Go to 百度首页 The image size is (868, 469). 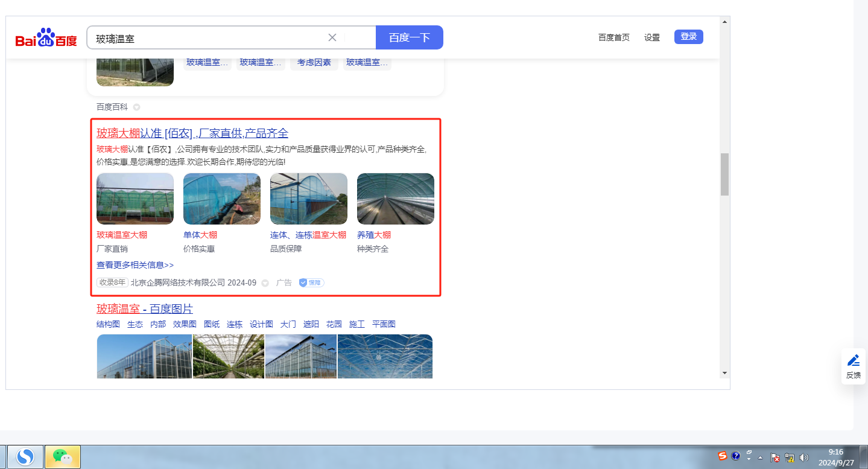click(614, 37)
